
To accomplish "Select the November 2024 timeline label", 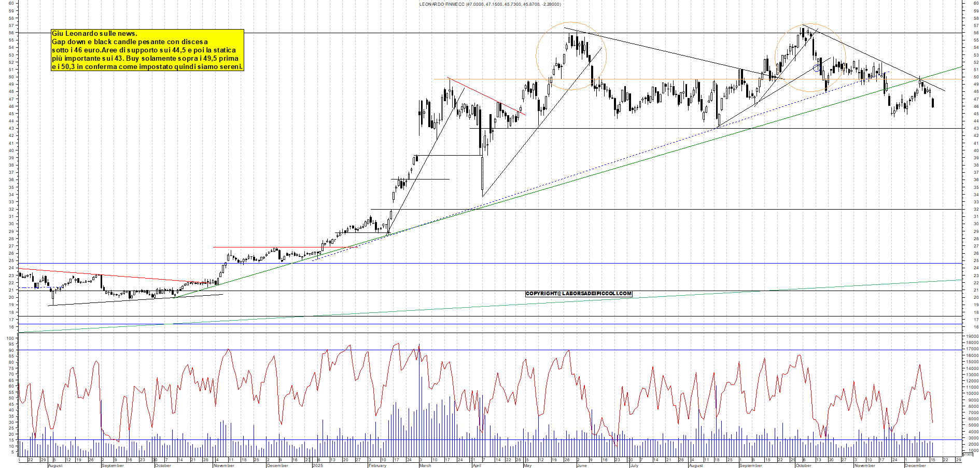I will click(x=224, y=465).
